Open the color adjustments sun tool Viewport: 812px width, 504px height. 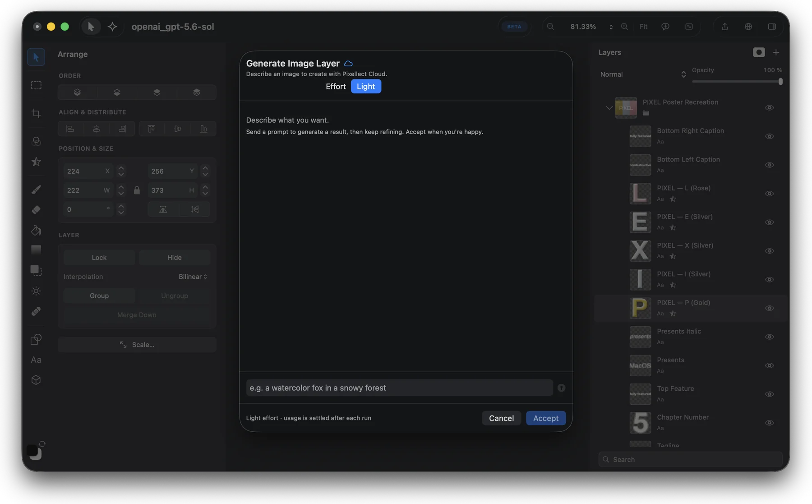click(36, 291)
